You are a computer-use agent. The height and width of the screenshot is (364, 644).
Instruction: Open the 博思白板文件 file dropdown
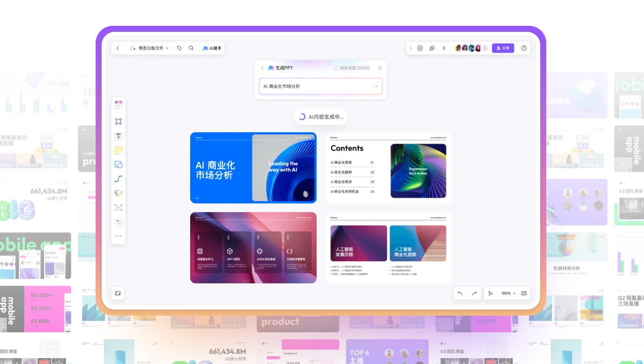149,48
